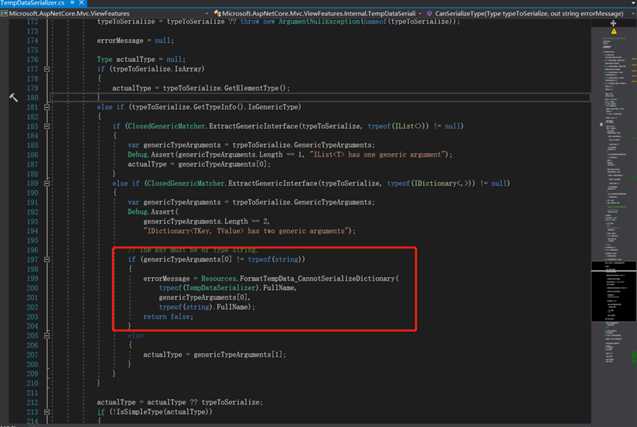This screenshot has height=427, width=637.
Task: Open the Microsoft.AspNetCore.Mvc.ViewFeatures project dropdown
Action: (105, 13)
